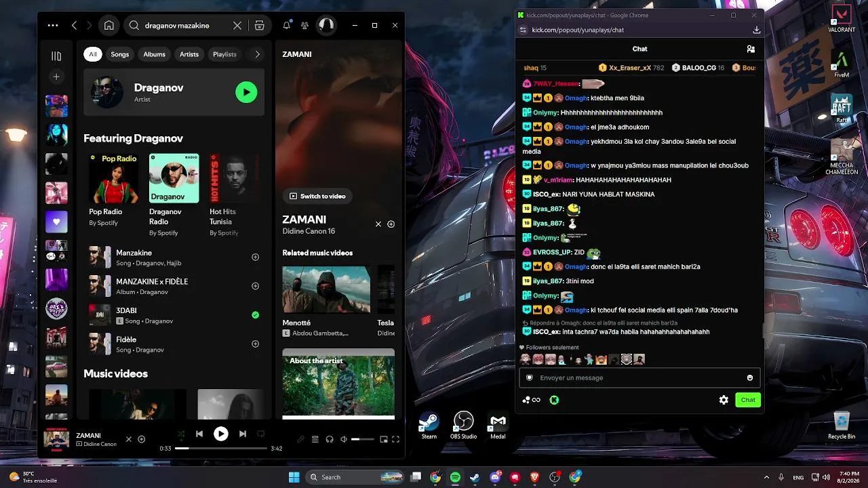Viewport: 868px width, 488px height.
Task: Add Fidèle song to Liked Songs
Action: click(256, 344)
